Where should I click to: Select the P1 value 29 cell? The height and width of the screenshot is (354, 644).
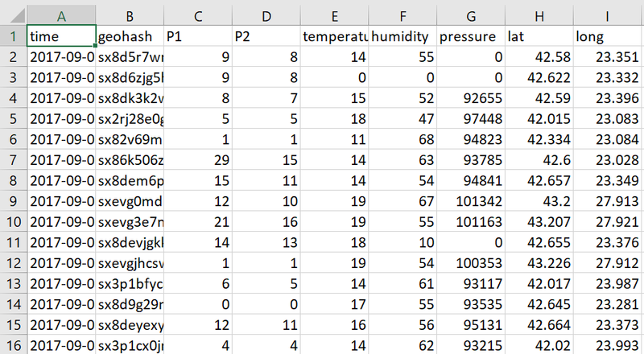click(198, 160)
